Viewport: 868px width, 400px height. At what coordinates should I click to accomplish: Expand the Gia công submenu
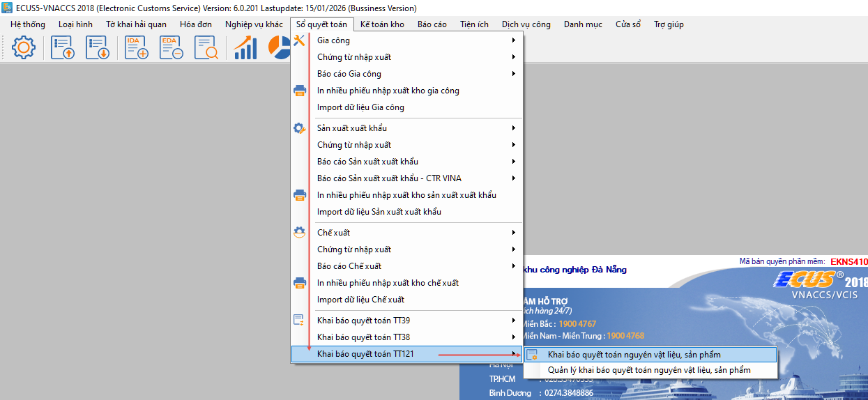[x=333, y=40]
